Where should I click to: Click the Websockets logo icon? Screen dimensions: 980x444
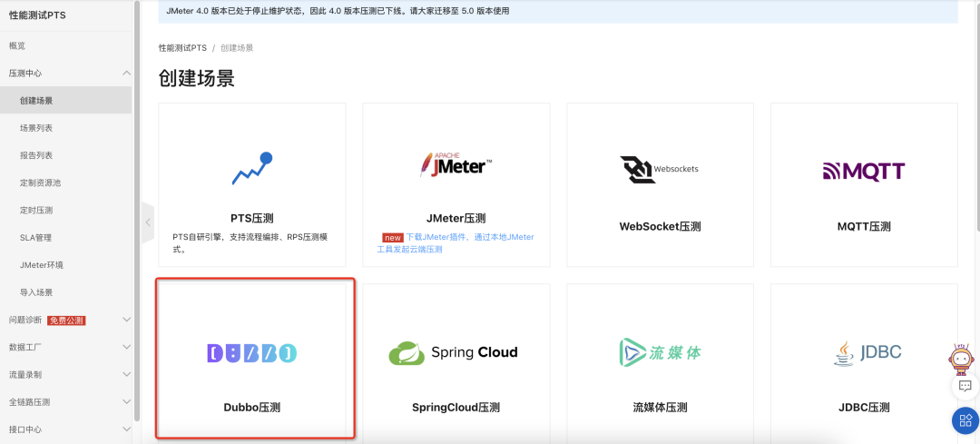pyautogui.click(x=660, y=169)
